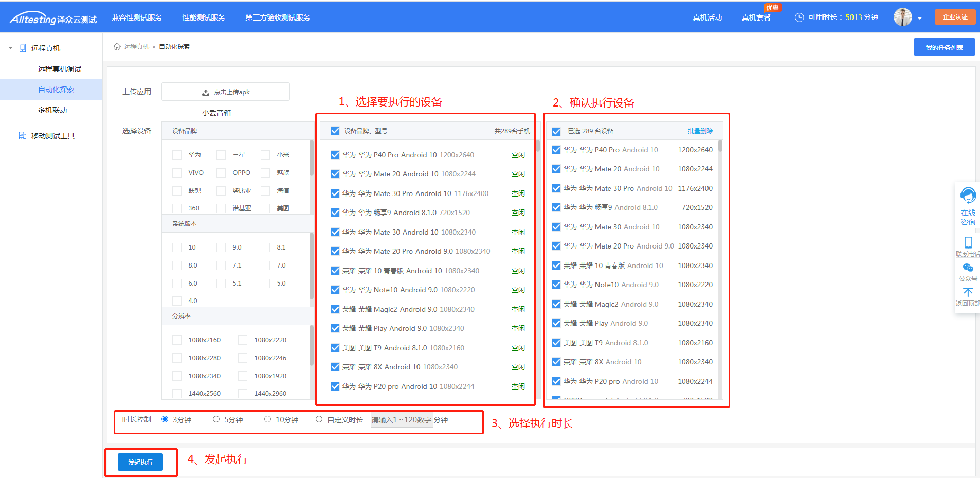This screenshot has width=980, height=478.
Task: Click the user avatar picture
Action: pos(903,17)
